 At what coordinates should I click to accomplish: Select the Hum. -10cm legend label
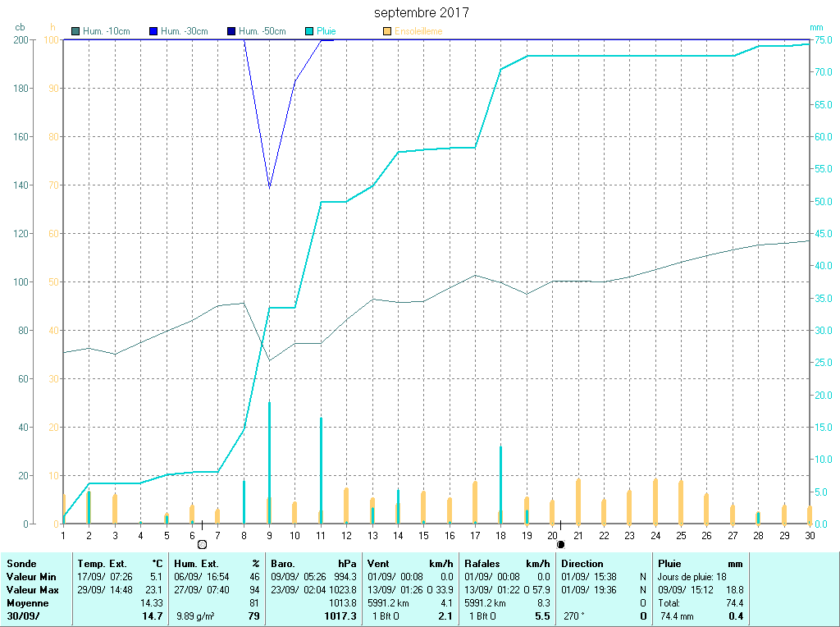pyautogui.click(x=107, y=32)
